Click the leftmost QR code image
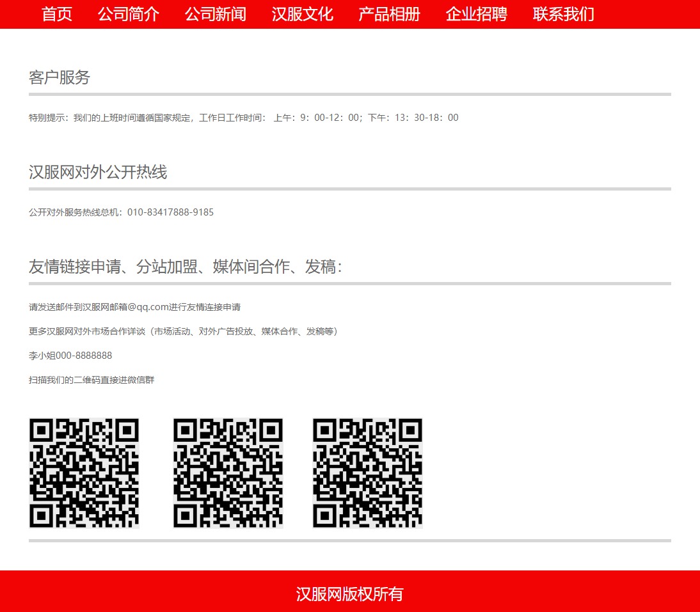700x612 pixels. tap(84, 473)
